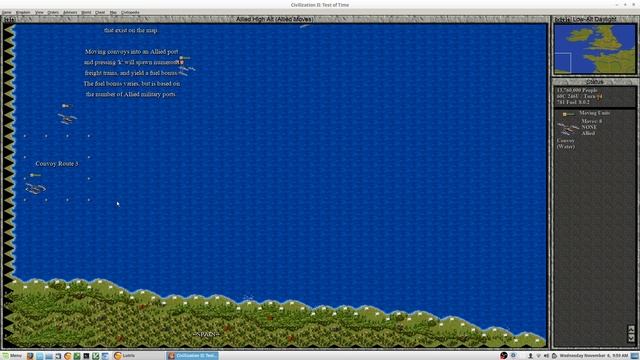Open the Map menu
Viewport: 640px width, 360px height.
point(113,12)
